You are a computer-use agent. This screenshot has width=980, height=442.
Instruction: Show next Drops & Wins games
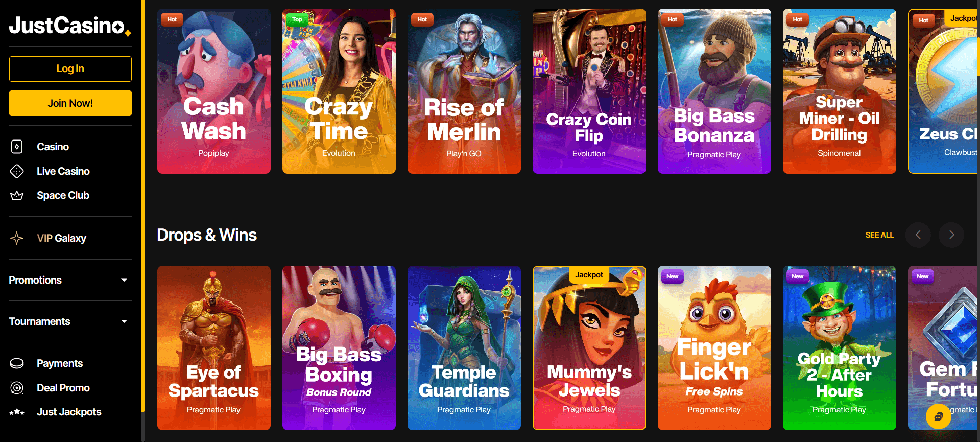click(x=951, y=235)
